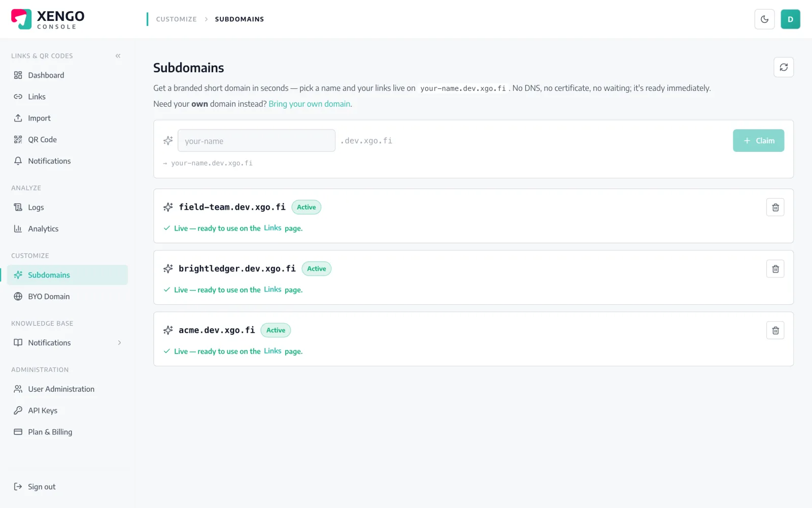The image size is (812, 508).
Task: Refresh the subdomains list
Action: click(x=784, y=67)
